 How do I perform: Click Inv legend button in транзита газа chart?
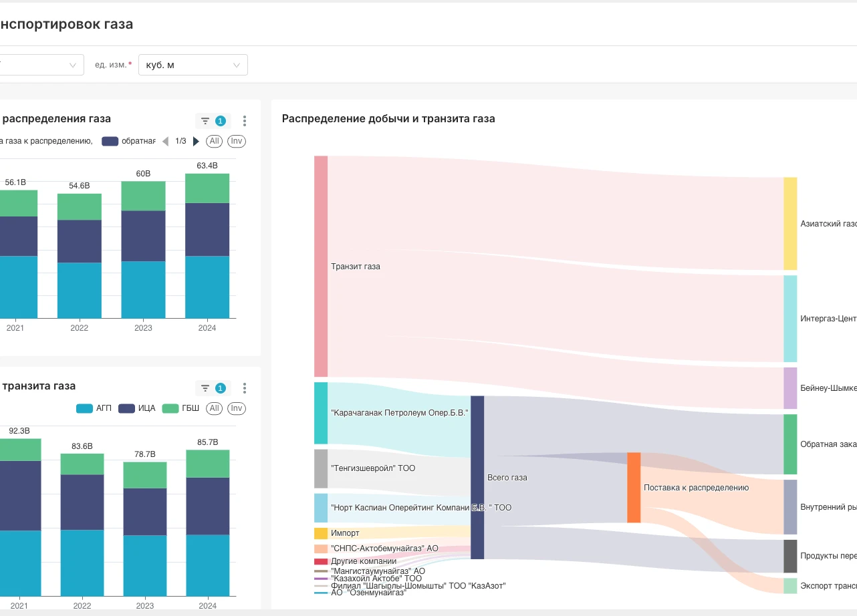(236, 408)
